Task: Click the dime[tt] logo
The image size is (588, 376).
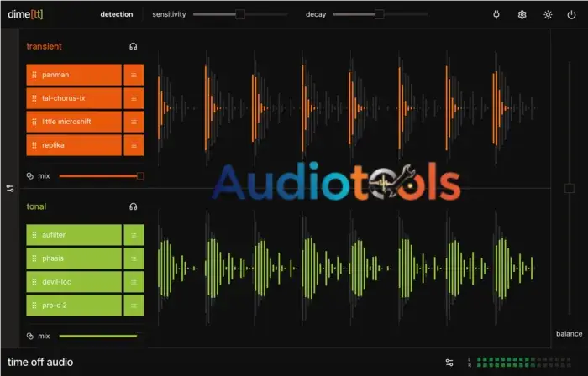Action: coord(25,14)
